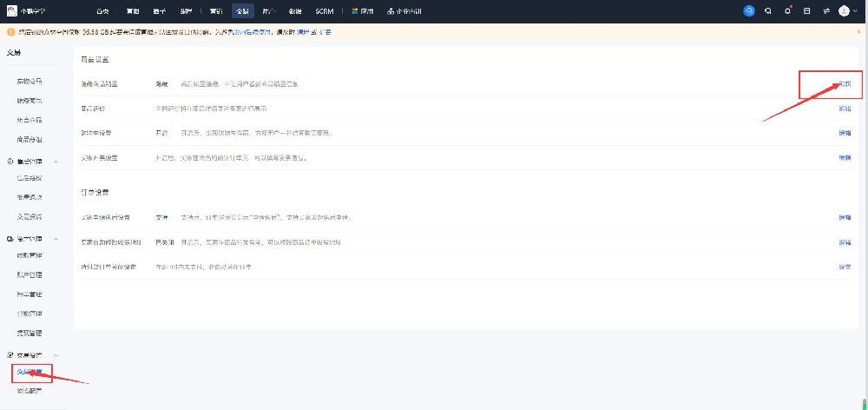The height and width of the screenshot is (410, 868).
Task: Switch to the 数据 top navigation tab
Action: tap(295, 11)
